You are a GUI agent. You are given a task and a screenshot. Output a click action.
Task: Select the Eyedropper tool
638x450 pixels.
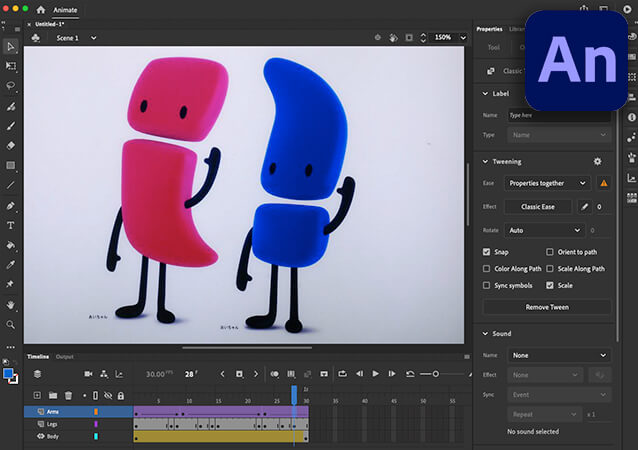point(11,265)
